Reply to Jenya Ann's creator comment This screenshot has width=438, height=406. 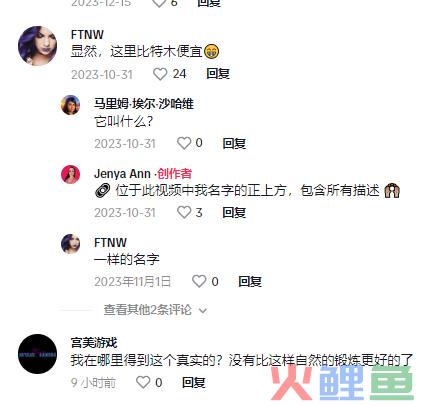tap(234, 212)
